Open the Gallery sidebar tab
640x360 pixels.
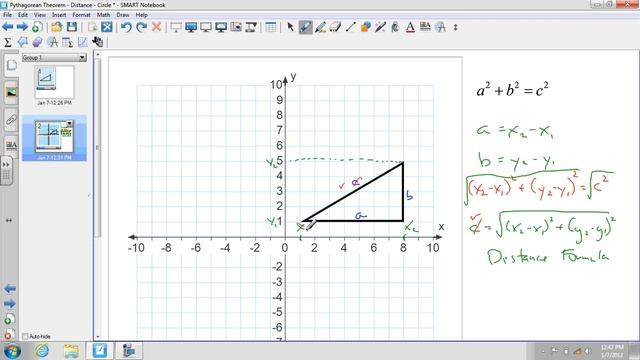[11, 93]
